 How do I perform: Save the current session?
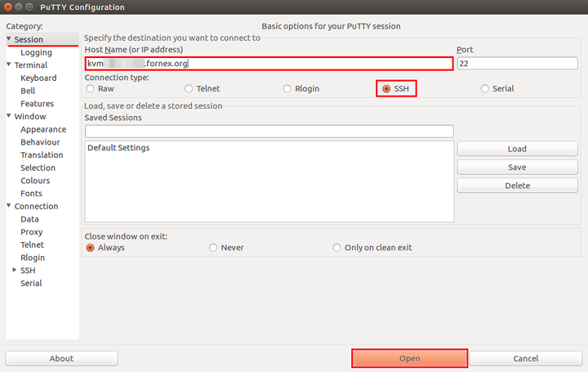pyautogui.click(x=517, y=167)
